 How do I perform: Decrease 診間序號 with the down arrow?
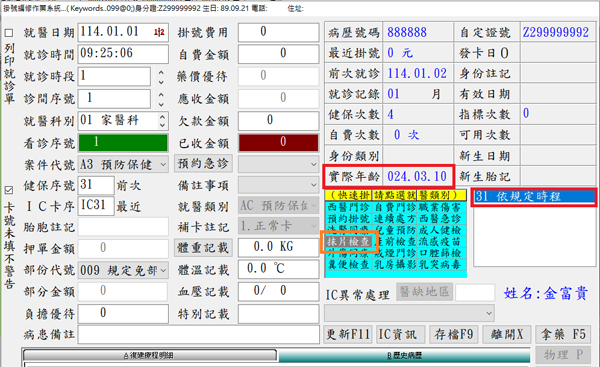pyautogui.click(x=161, y=104)
